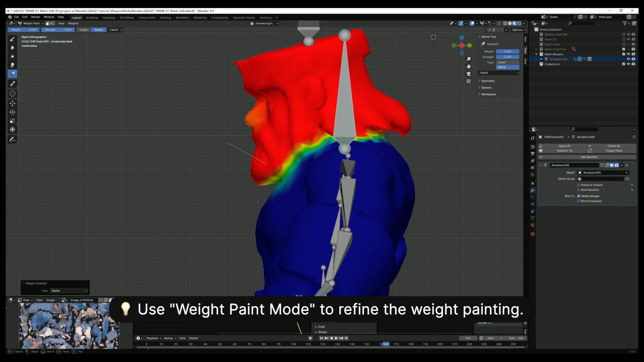Select the Transform tool

click(12, 129)
